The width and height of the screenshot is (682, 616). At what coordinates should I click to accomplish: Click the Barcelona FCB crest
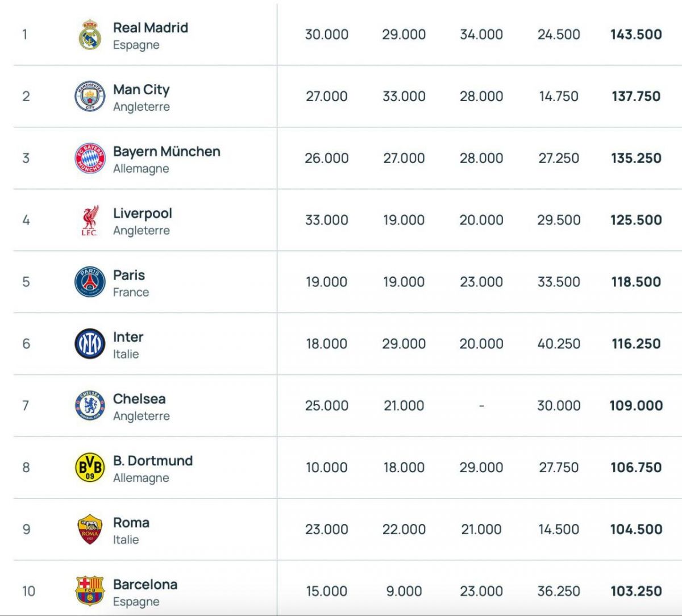pos(90,591)
